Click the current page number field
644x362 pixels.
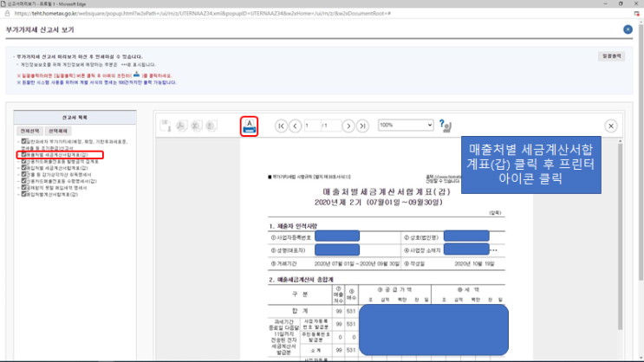(x=312, y=126)
